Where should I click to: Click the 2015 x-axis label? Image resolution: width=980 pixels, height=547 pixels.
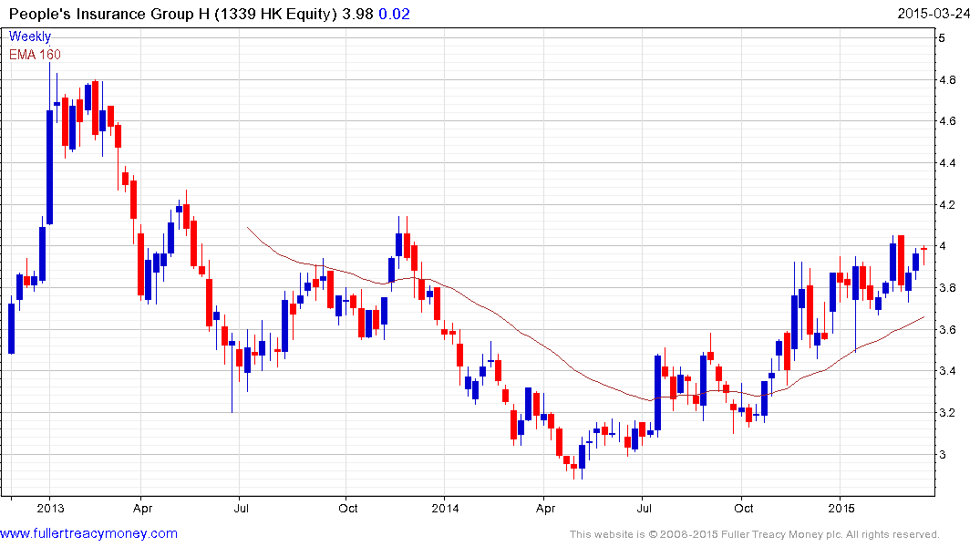pyautogui.click(x=841, y=508)
